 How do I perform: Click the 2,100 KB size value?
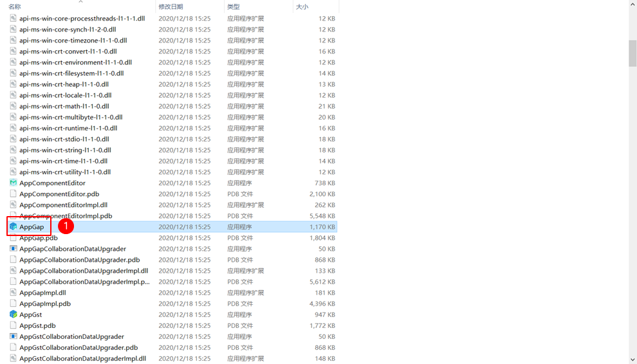(322, 194)
